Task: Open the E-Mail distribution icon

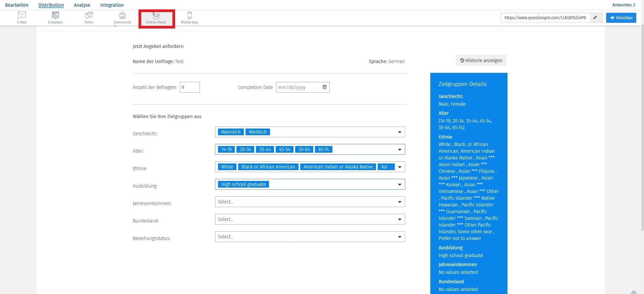Action: tap(22, 17)
